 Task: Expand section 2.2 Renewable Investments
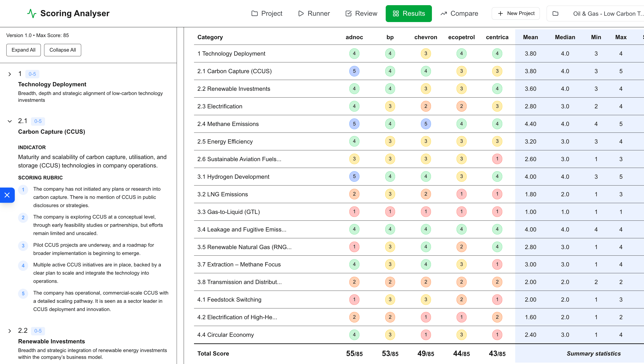tap(10, 331)
